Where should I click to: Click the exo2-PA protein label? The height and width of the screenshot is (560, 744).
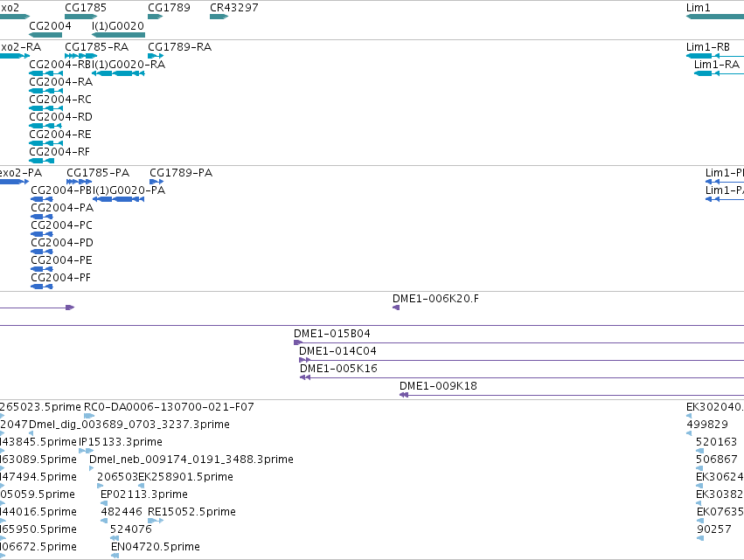point(21,173)
